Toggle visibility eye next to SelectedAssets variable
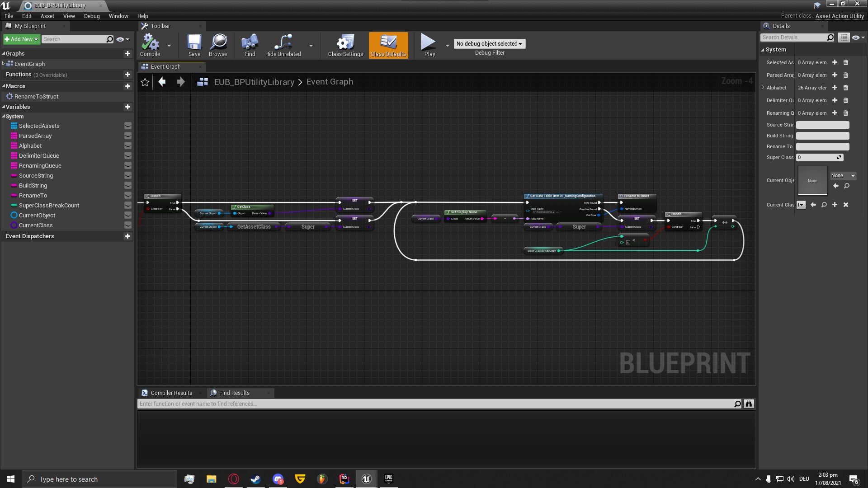This screenshot has width=868, height=488. click(x=128, y=126)
